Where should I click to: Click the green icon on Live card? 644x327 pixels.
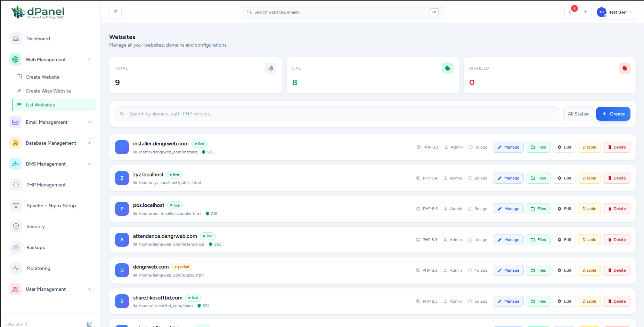click(448, 68)
